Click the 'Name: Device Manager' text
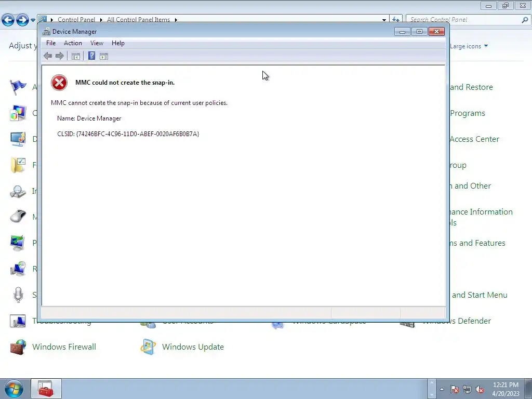The height and width of the screenshot is (399, 532). (x=89, y=118)
